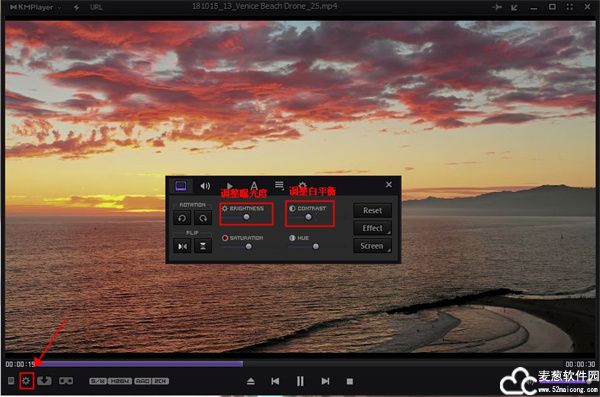600x397 pixels.
Task: Pause the video playback
Action: pyautogui.click(x=300, y=381)
